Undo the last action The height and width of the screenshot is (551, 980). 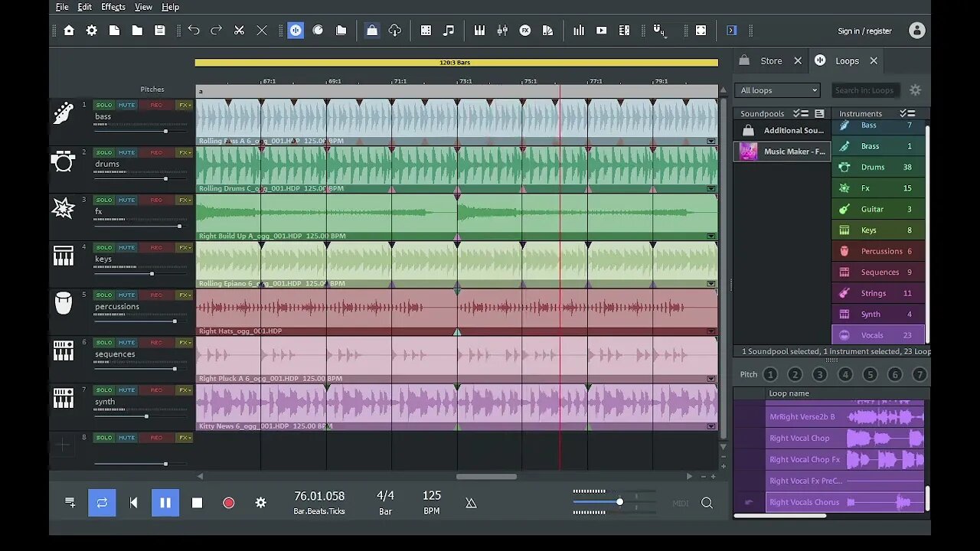(194, 31)
